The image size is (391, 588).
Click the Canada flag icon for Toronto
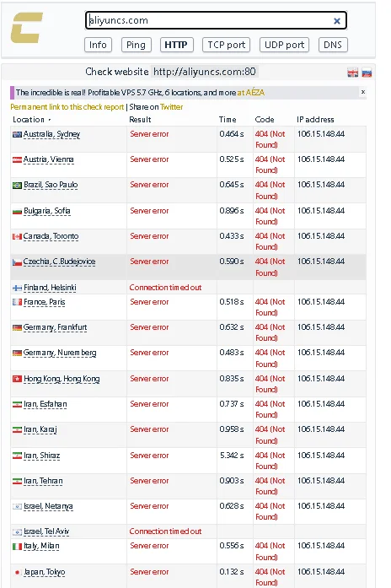tap(17, 236)
